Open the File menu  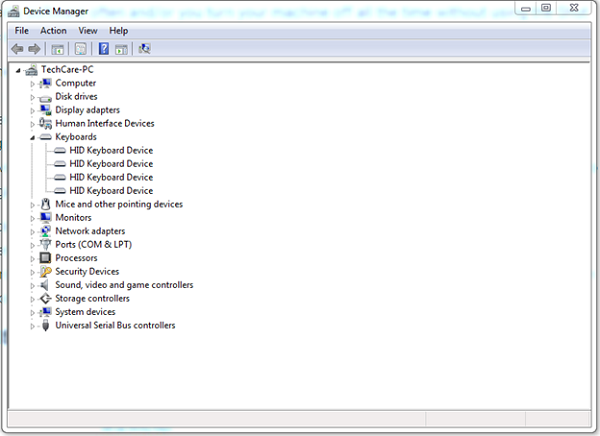click(x=22, y=31)
